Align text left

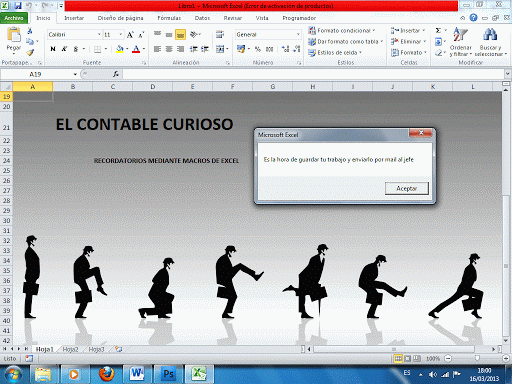(x=157, y=49)
